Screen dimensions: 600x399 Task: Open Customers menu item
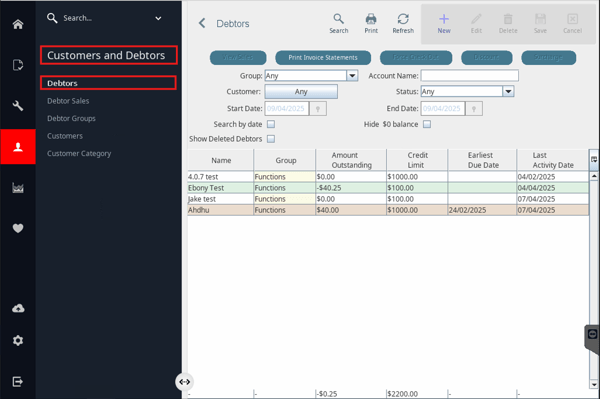pyautogui.click(x=65, y=136)
